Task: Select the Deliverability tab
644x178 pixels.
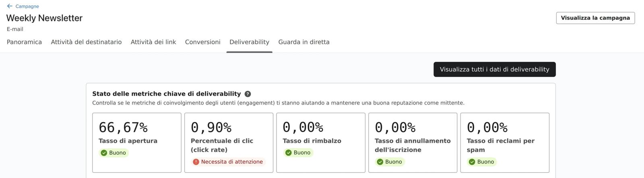Action: [249, 42]
